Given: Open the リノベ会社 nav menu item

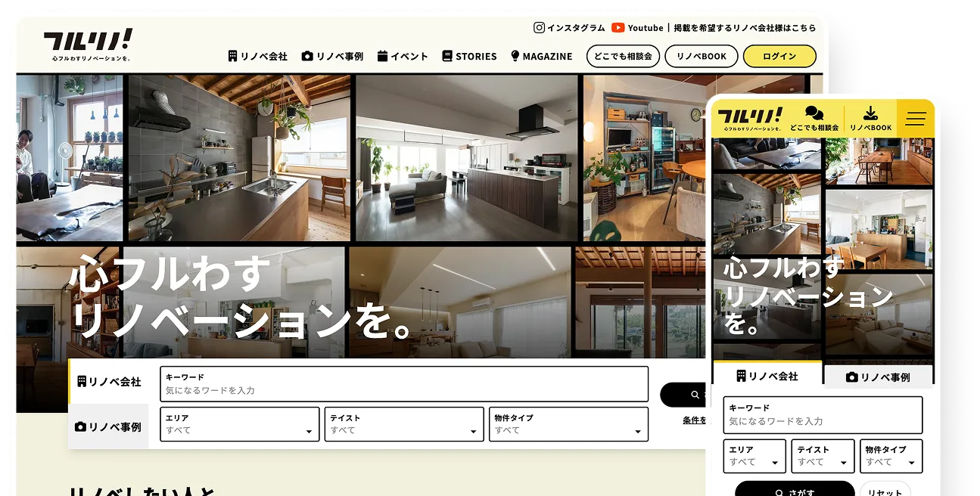Looking at the screenshot, I should [x=257, y=56].
